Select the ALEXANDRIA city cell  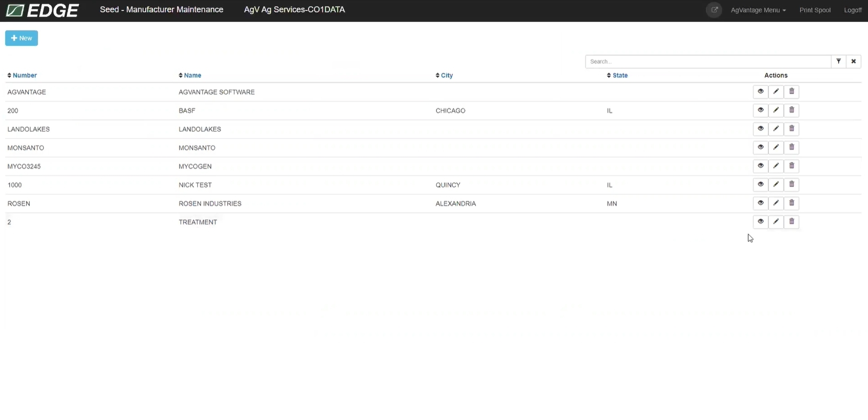456,204
